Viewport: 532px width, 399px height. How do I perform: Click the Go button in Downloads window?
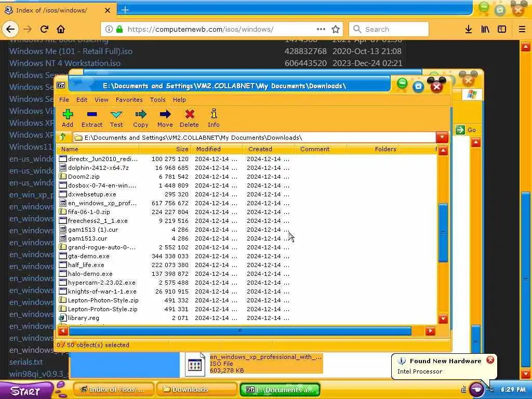[x=466, y=130]
